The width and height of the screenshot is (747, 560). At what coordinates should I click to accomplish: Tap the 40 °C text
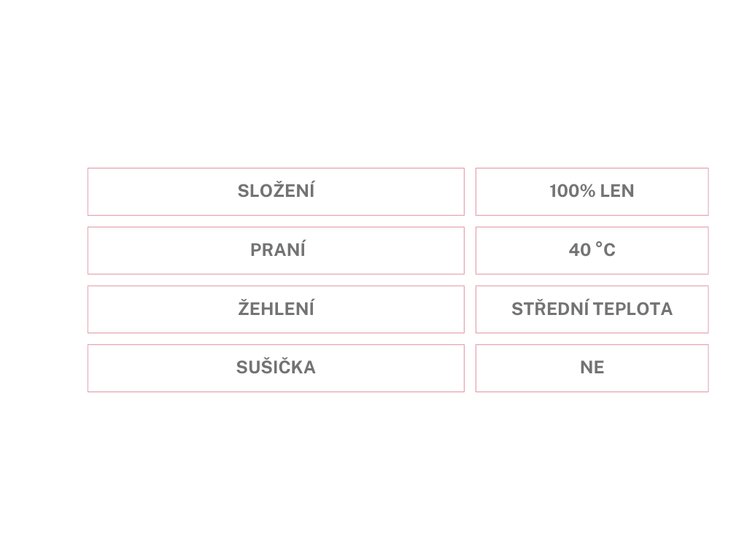[x=592, y=250]
